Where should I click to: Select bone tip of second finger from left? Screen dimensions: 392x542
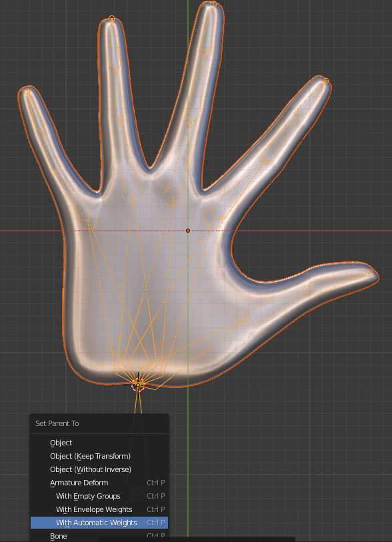pos(111,18)
